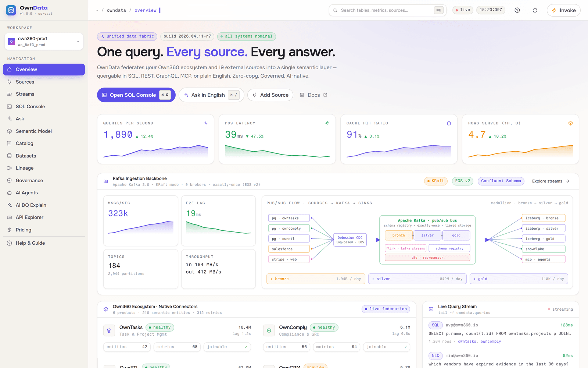Toggle the live status pill in header
This screenshot has height=368, width=588.
pos(463,10)
